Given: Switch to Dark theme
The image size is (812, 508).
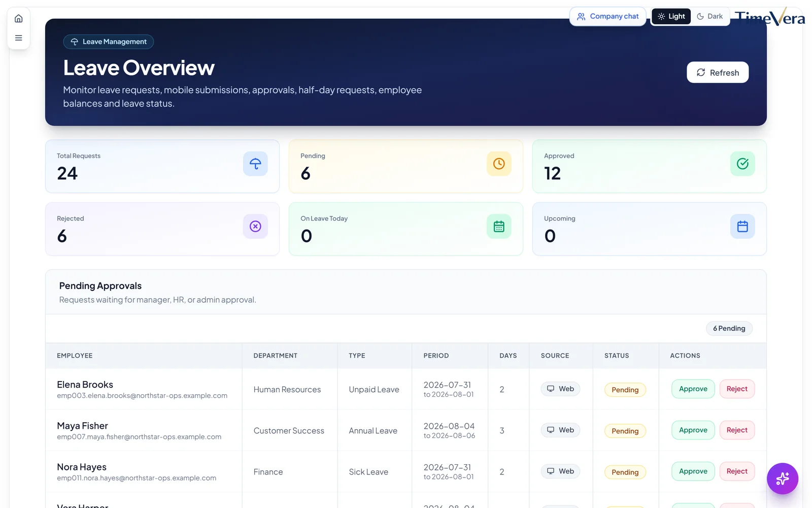Looking at the screenshot, I should point(709,16).
